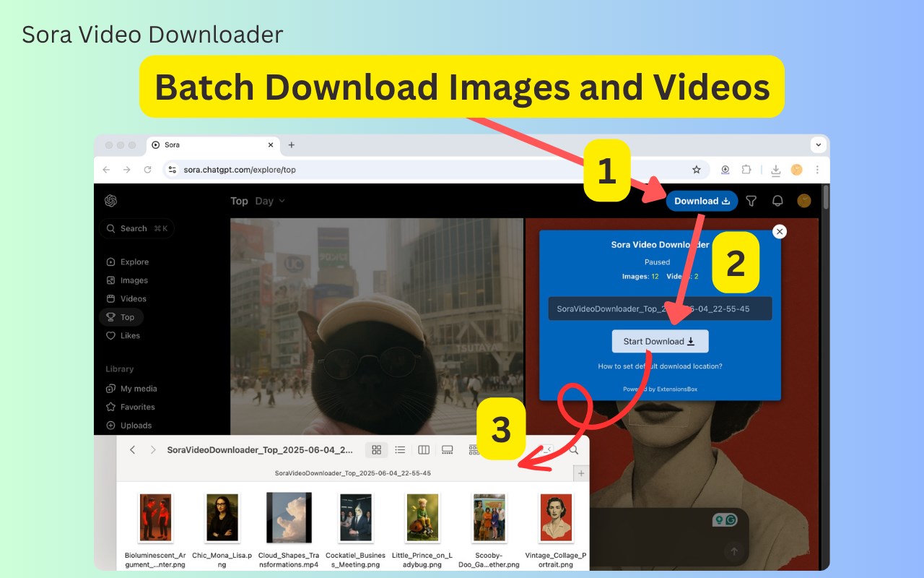
Task: Click the folder name field in the downloader popup
Action: [661, 309]
